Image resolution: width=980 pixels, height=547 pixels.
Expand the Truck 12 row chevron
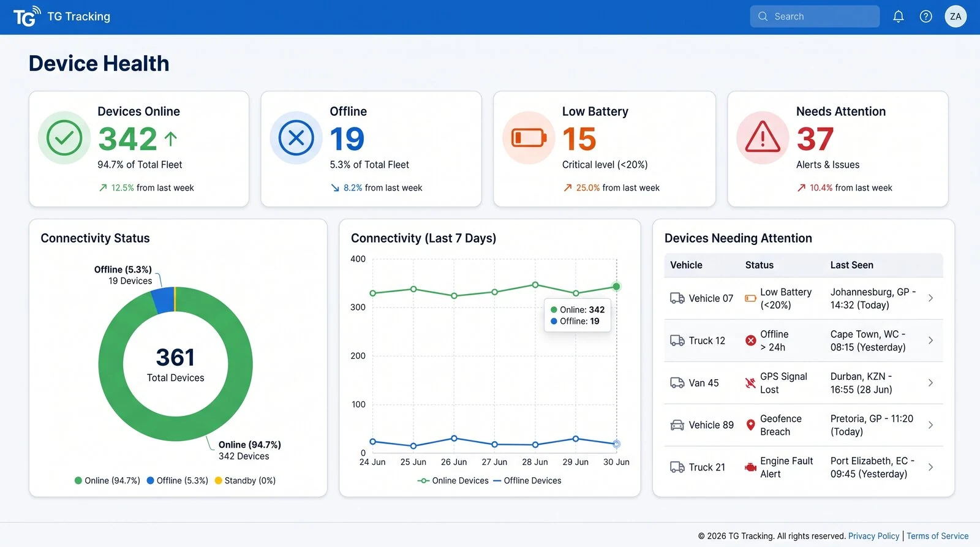pos(930,341)
